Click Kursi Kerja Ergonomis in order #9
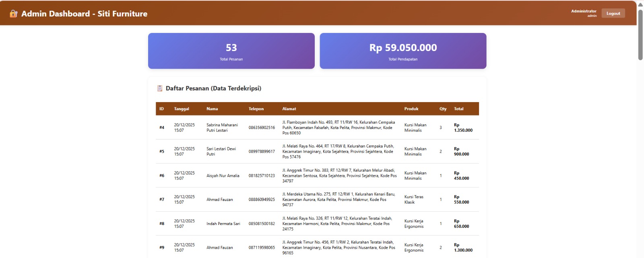Image resolution: width=644 pixels, height=258 pixels. click(414, 248)
